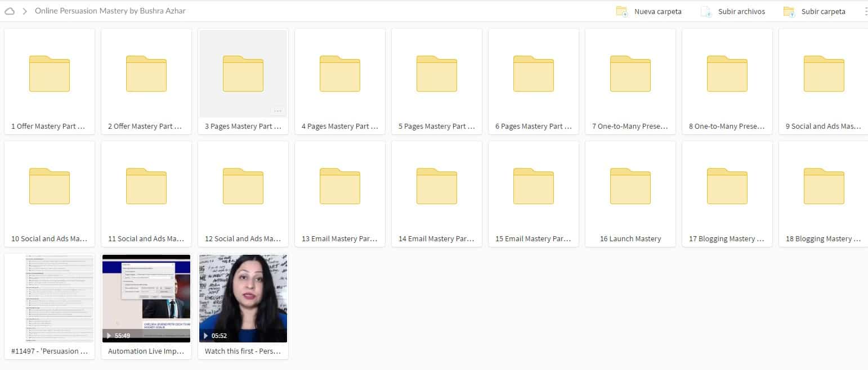Open the more options menu in top toolbar
Screen dimensions: 868x370
[x=865, y=11]
